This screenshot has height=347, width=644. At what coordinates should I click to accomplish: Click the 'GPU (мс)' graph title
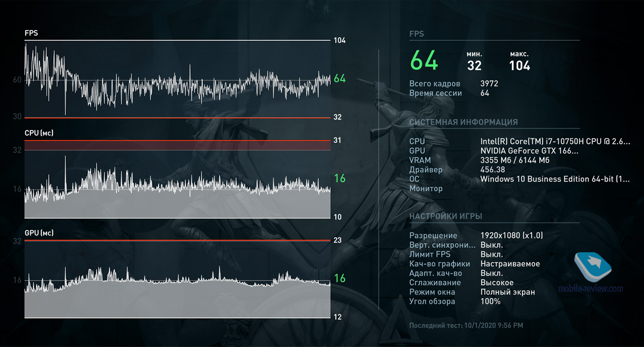pos(39,233)
